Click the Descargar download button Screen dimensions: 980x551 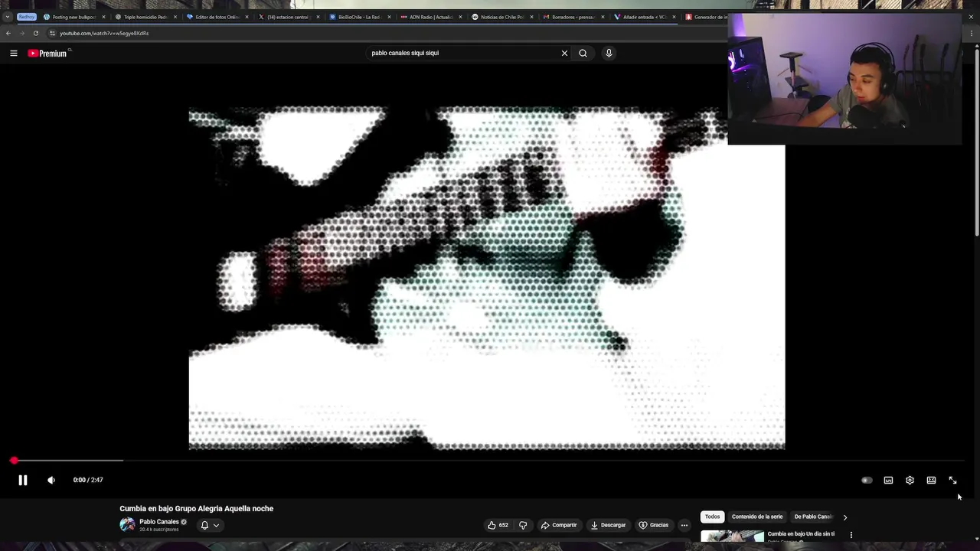click(608, 525)
